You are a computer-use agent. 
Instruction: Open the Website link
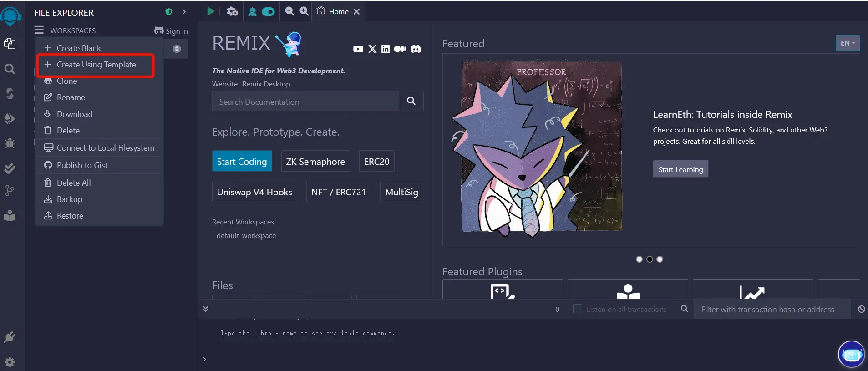tap(225, 84)
